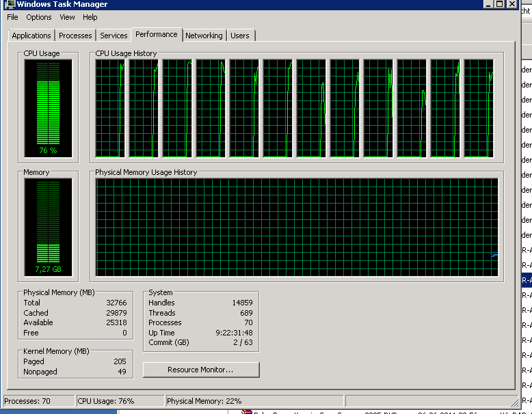Click the Commit (GB) value 2 / 63
This screenshot has width=532, height=414.
click(243, 342)
